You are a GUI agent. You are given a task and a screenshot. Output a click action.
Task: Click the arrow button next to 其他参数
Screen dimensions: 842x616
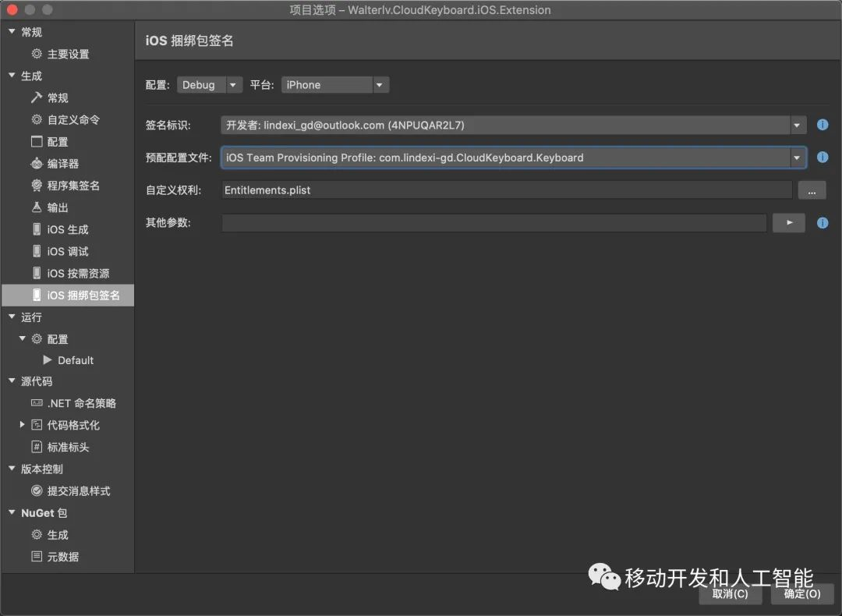click(789, 223)
